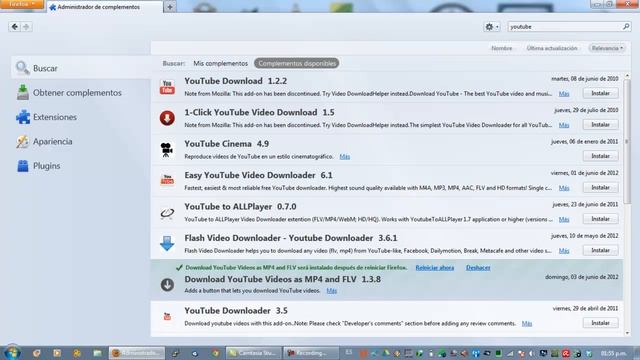Sort results by Relevancia

coord(607,48)
